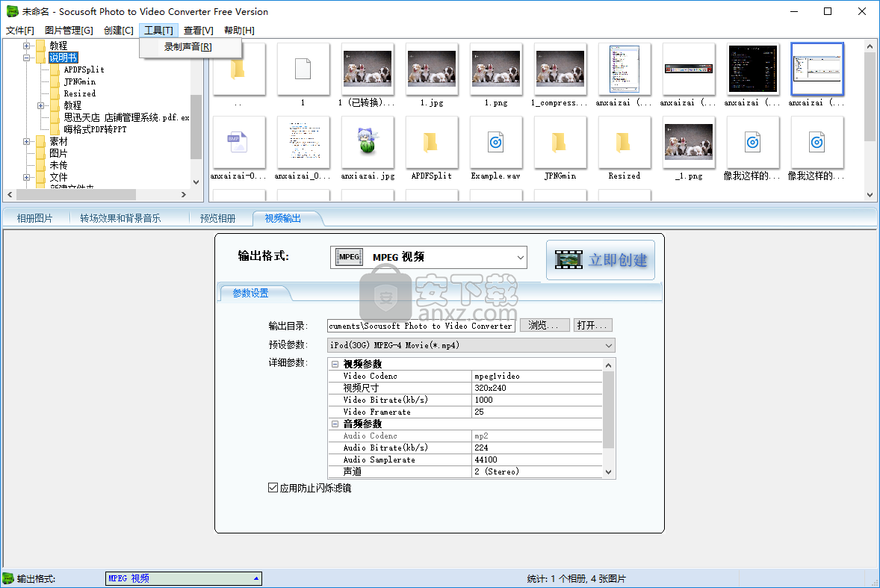Select the 嗨格式PDF转PPT folder in tree
The height and width of the screenshot is (588, 880).
coord(95,129)
